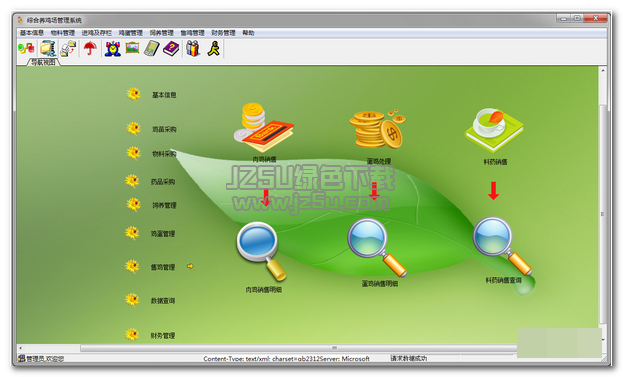This screenshot has width=623, height=377.
Task: Click the green-red connection toolbar icon
Action: (x=26, y=49)
